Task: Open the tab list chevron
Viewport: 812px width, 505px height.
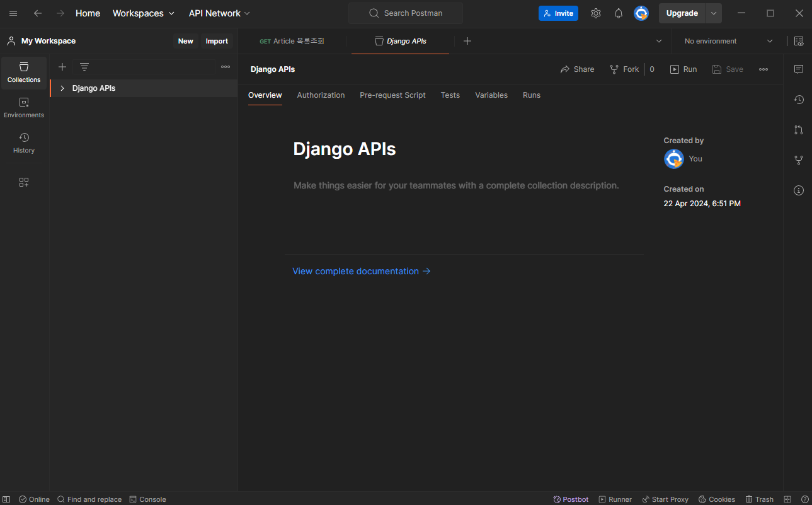Action: coord(659,41)
